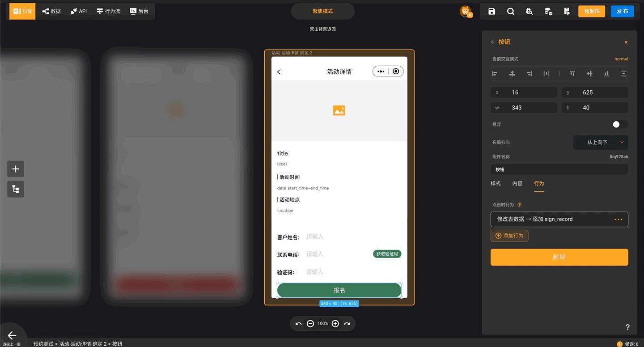The image size is (644, 347).
Task: Go back arrow beside 按钮 panel title
Action: pyautogui.click(x=493, y=42)
